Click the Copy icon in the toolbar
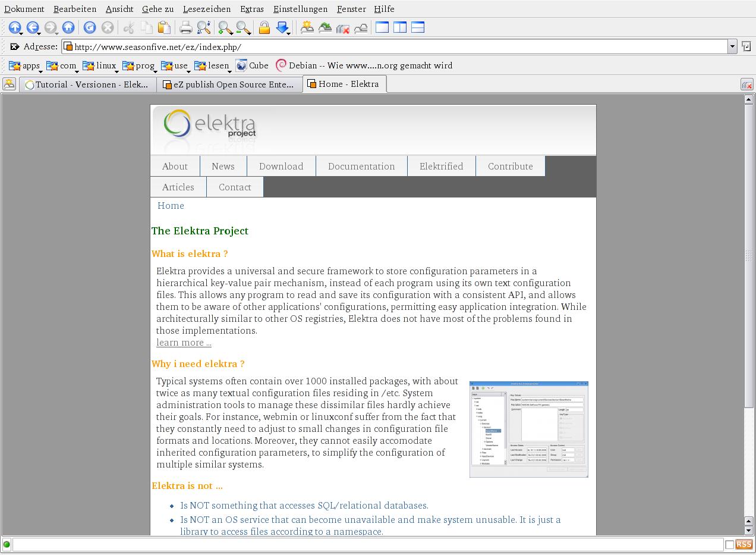The image size is (756, 555). click(x=147, y=27)
